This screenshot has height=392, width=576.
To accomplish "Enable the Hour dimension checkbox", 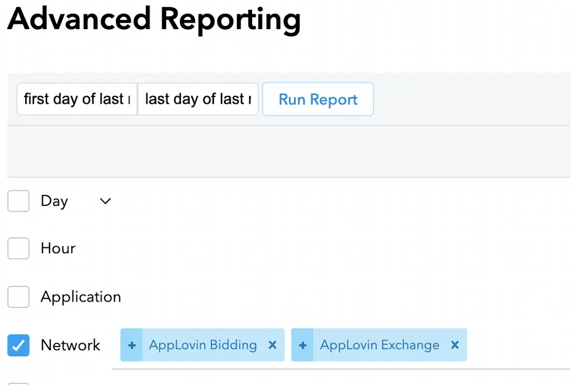I will click(x=18, y=248).
